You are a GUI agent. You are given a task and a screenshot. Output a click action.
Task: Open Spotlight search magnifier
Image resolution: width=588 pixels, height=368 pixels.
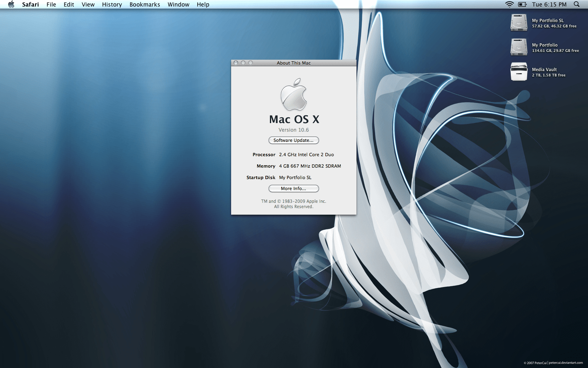(577, 4)
